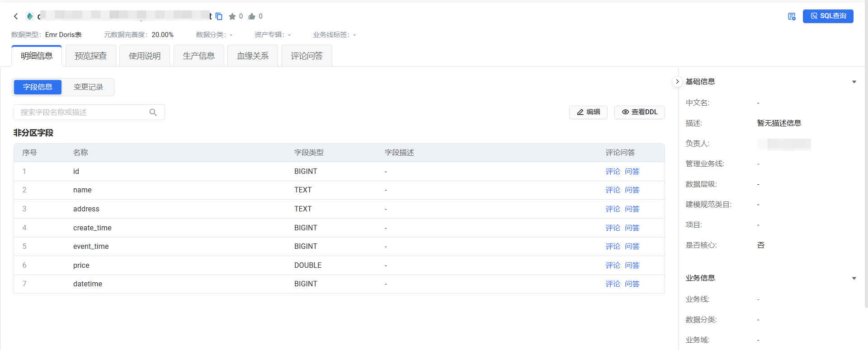Switch to the 血缘关系 tab
The width and height of the screenshot is (868, 350).
coord(253,56)
